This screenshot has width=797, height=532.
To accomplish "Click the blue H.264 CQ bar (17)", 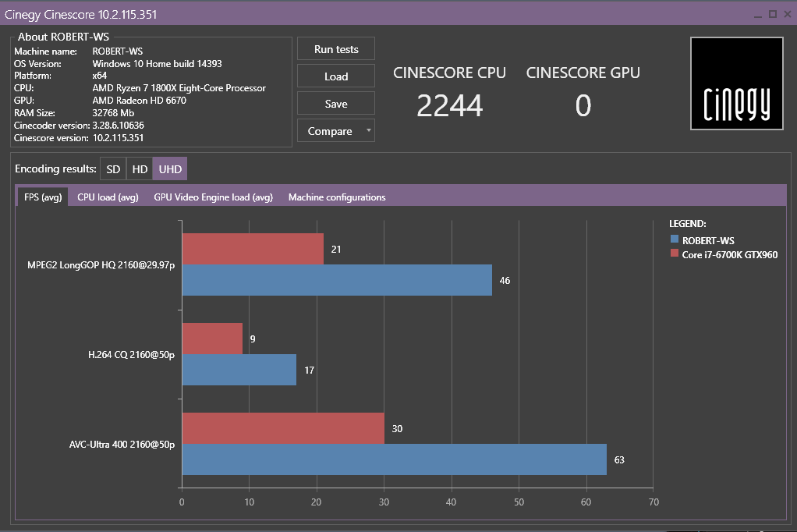I will click(239, 370).
